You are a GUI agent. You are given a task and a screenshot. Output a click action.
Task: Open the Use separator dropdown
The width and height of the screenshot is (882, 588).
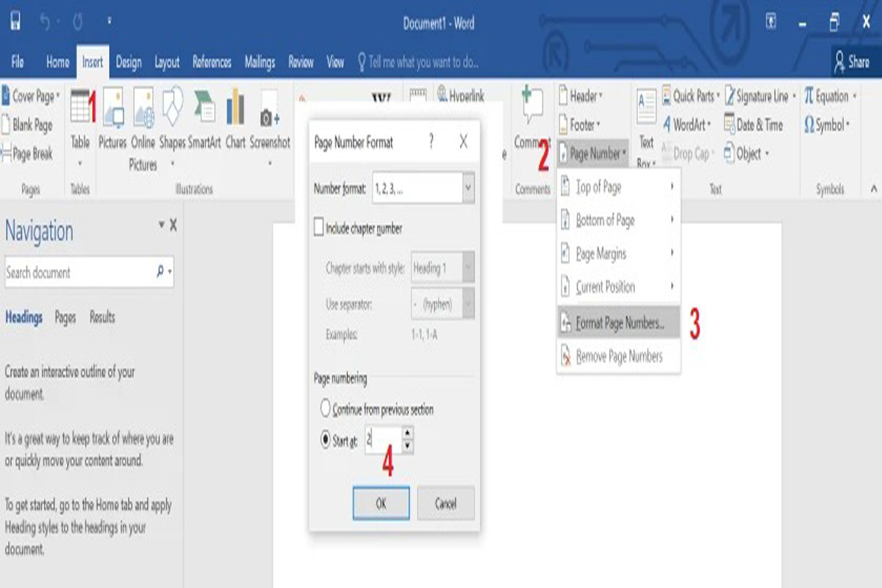[x=468, y=303]
